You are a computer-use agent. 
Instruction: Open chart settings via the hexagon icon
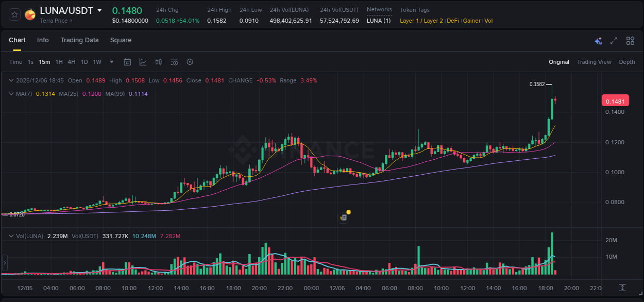190,61
